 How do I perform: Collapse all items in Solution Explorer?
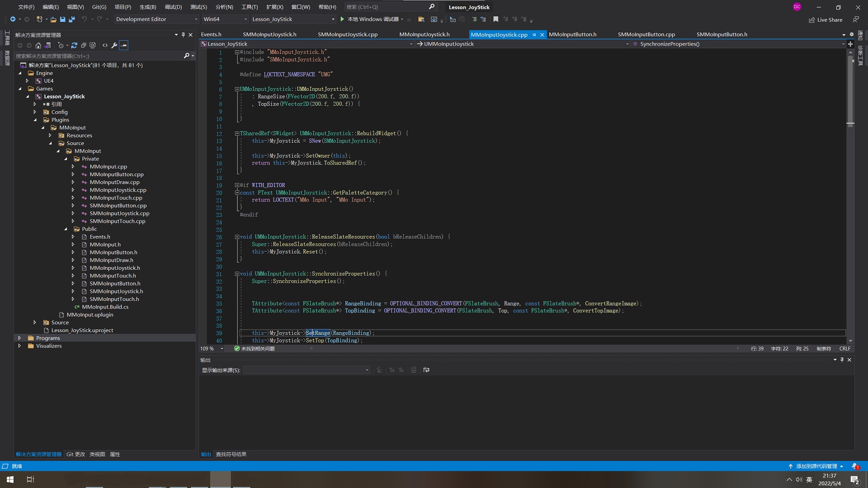point(84,45)
